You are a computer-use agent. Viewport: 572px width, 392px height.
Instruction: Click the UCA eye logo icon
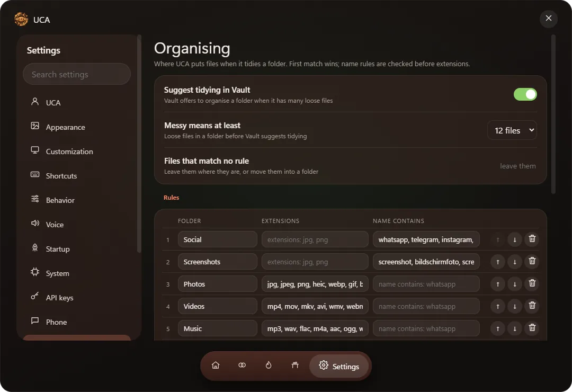click(21, 20)
